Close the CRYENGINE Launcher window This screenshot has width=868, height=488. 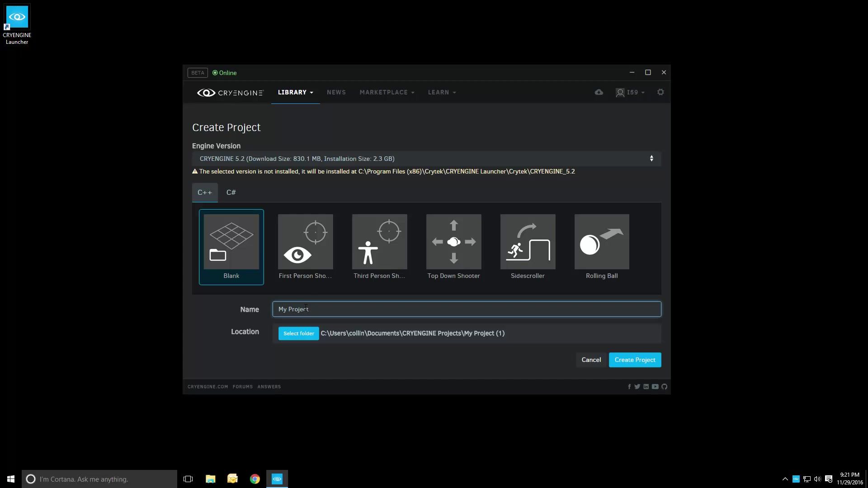[664, 72]
